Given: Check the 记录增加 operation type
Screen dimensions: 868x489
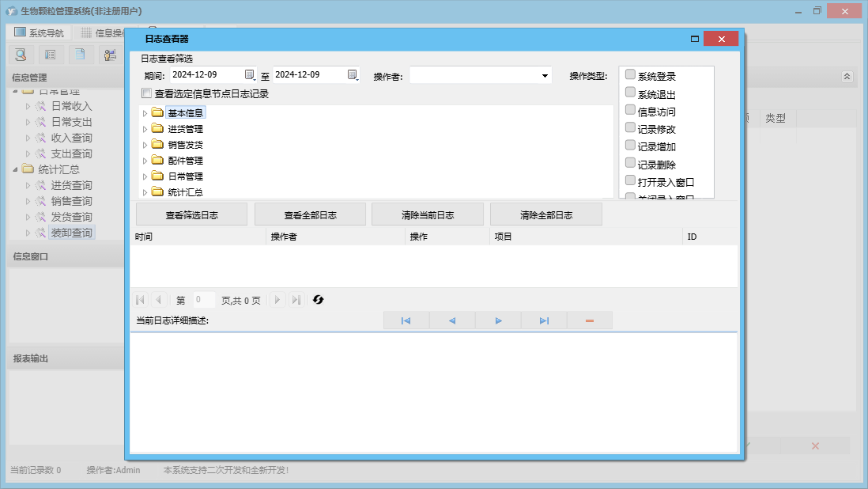Looking at the screenshot, I should (630, 145).
